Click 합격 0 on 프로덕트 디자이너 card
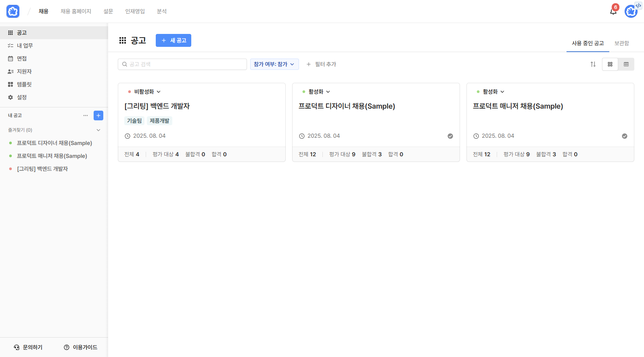The image size is (644, 357). coord(395,154)
